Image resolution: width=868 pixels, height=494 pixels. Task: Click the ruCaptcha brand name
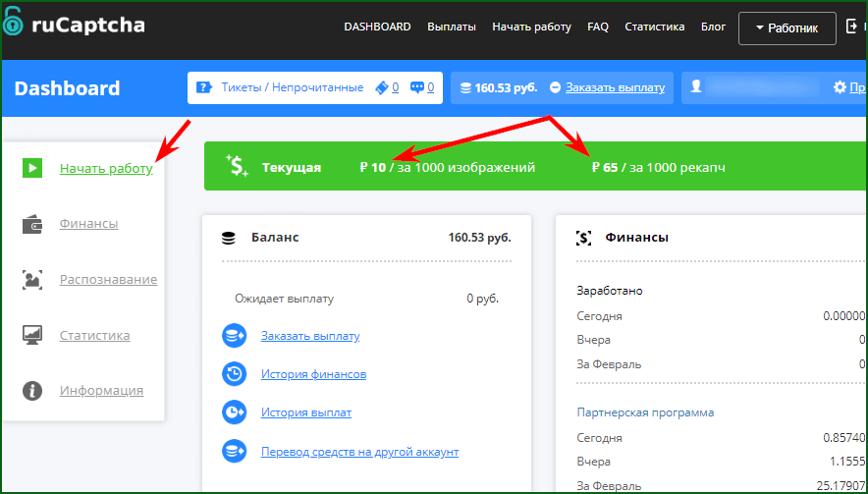88,25
